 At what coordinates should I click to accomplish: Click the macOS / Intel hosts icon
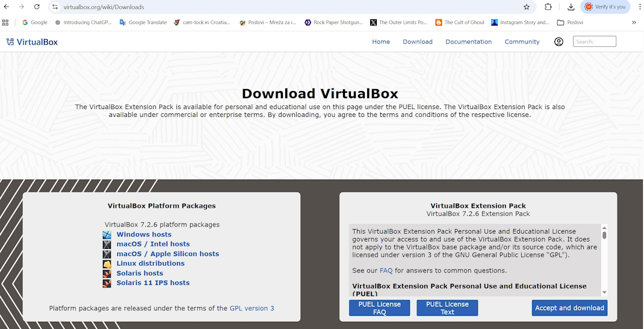coord(107,244)
